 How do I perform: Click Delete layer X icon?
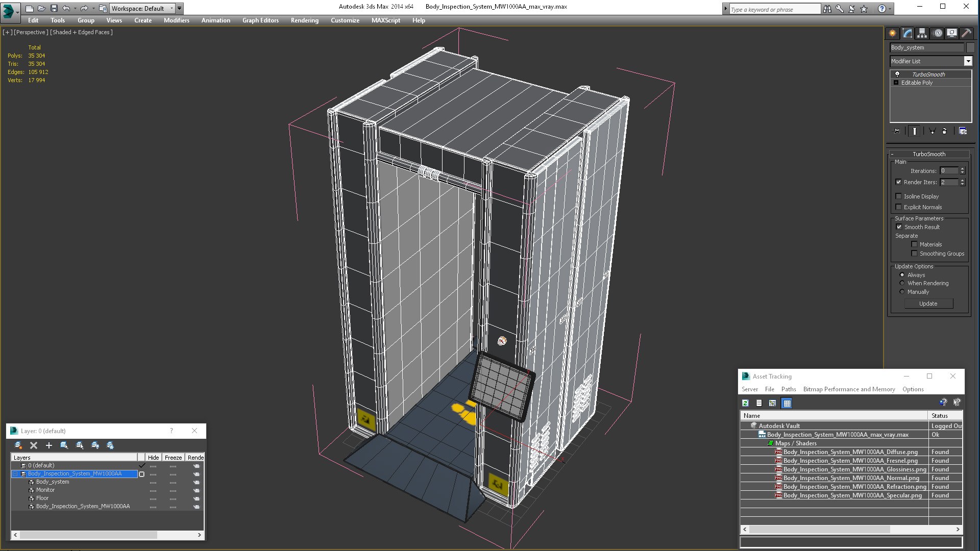pos(34,445)
